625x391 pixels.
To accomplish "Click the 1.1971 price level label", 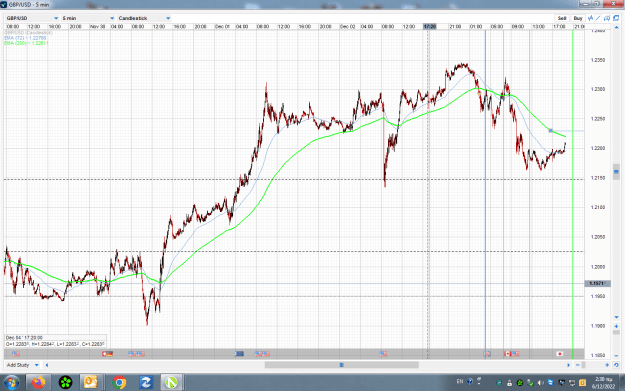I will point(597,283).
